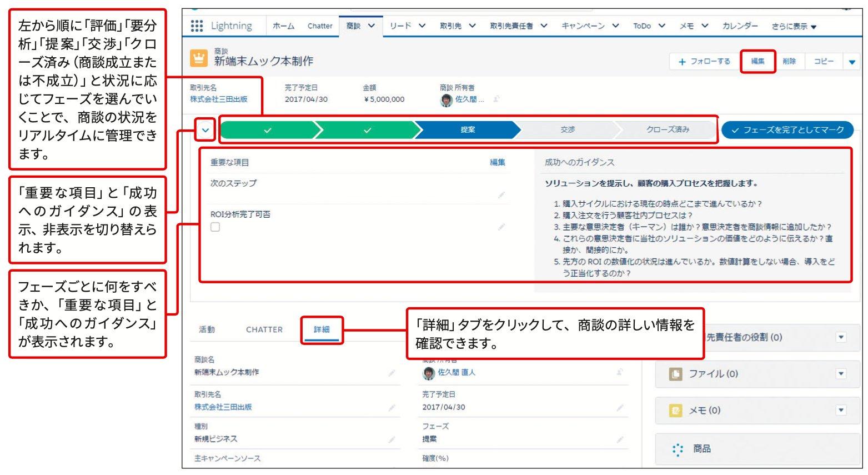
Task: Click the owner avatar next to 佐久間 in header
Action: point(446,100)
